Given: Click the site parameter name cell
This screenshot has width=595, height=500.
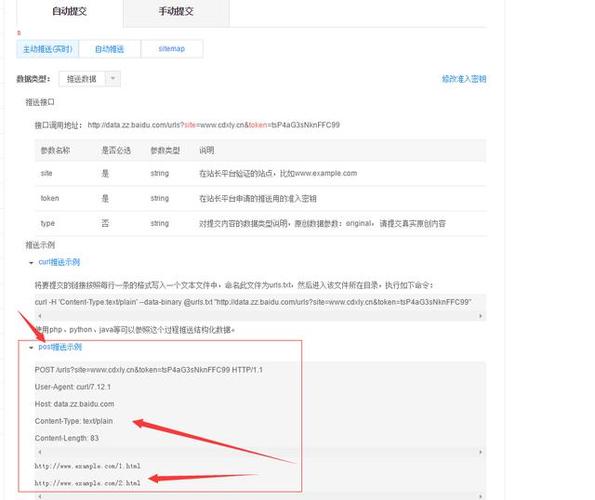Looking at the screenshot, I should [x=46, y=173].
